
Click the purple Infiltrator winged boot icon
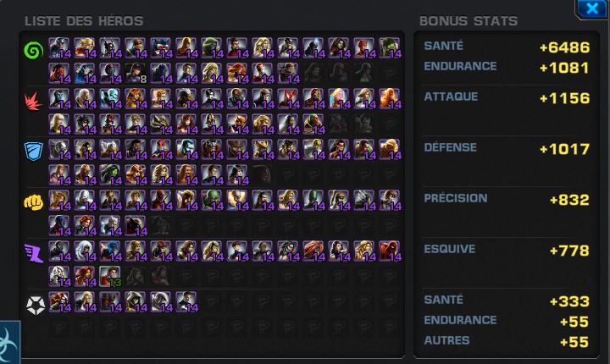coord(33,253)
